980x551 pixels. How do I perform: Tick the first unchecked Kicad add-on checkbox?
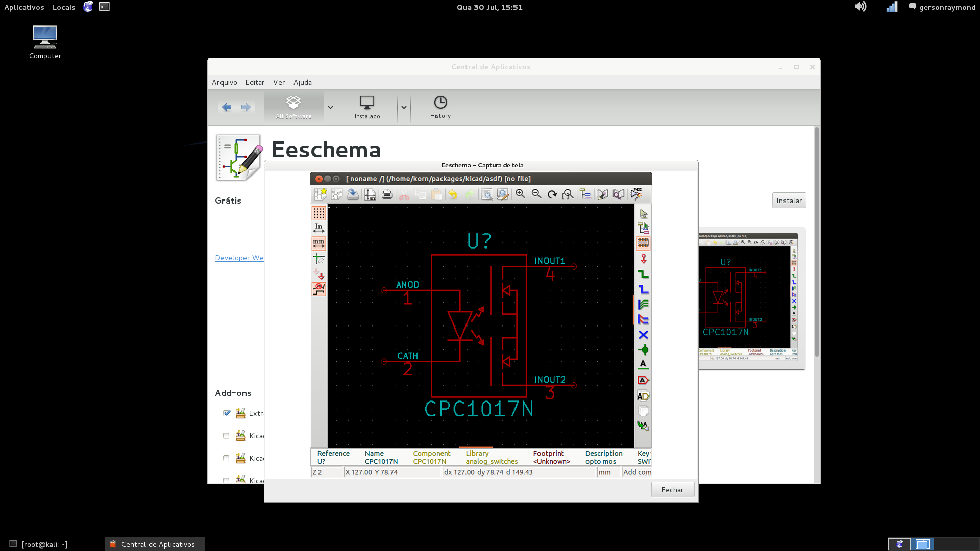point(226,436)
